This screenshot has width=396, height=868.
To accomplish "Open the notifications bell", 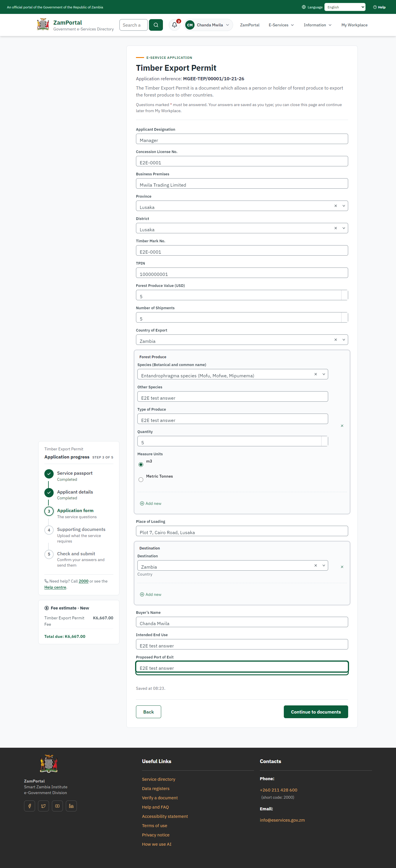I will 175,25.
